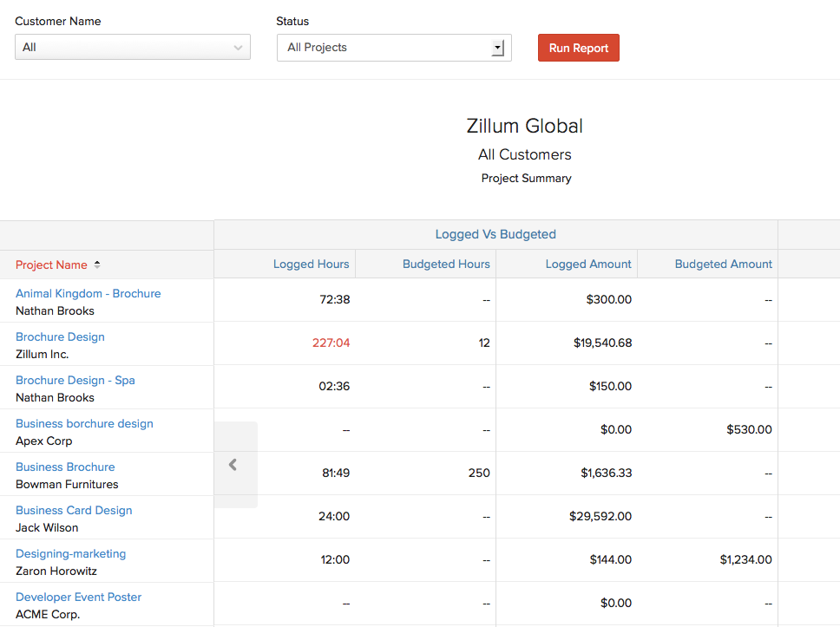840x627 pixels.
Task: Expand the Status All Projects dropdown
Action: 393,48
